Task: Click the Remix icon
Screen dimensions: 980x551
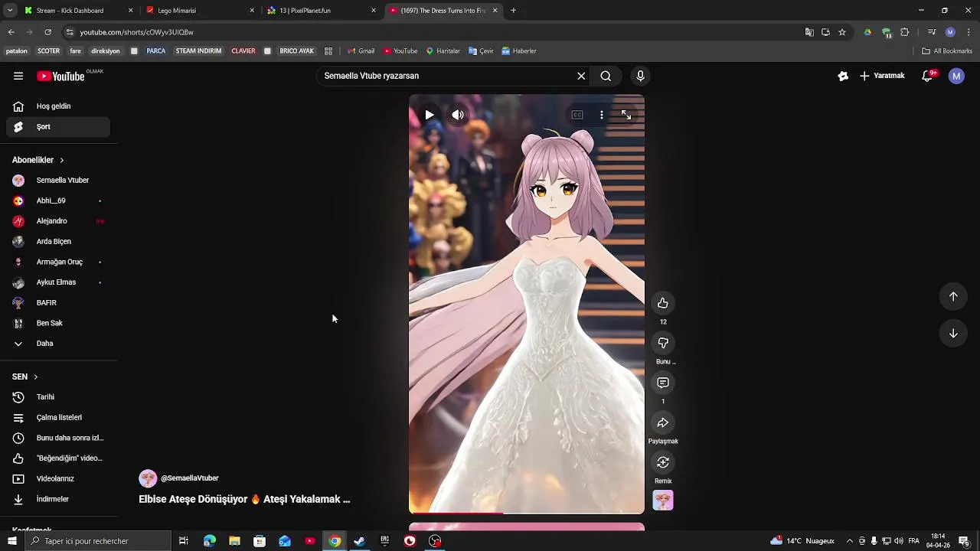Action: click(x=663, y=462)
